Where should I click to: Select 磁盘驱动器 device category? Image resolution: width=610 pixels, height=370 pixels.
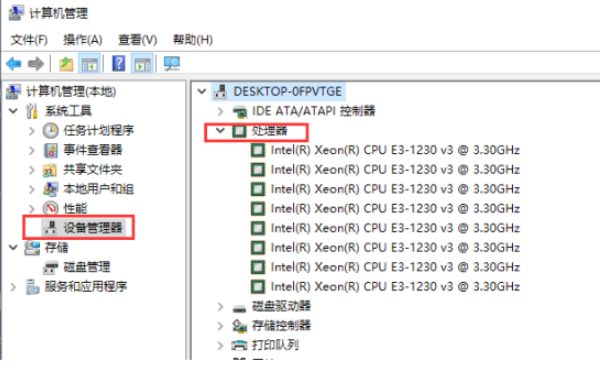click(281, 306)
